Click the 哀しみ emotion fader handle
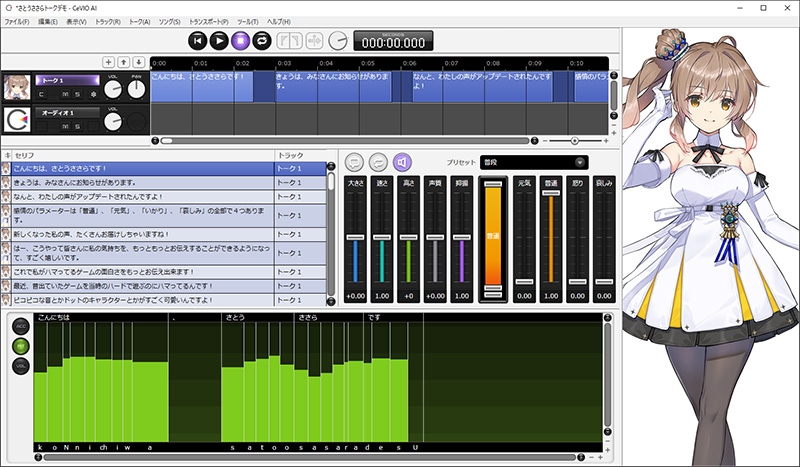The image size is (800, 467). pyautogui.click(x=604, y=282)
